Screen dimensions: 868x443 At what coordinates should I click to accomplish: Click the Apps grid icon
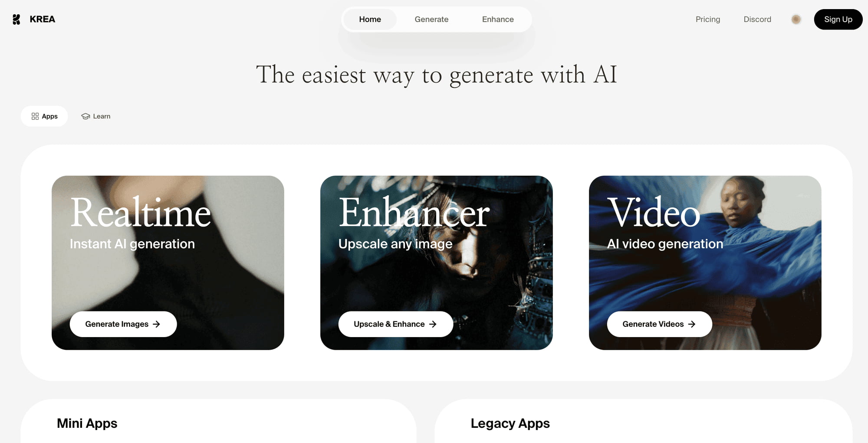click(35, 116)
